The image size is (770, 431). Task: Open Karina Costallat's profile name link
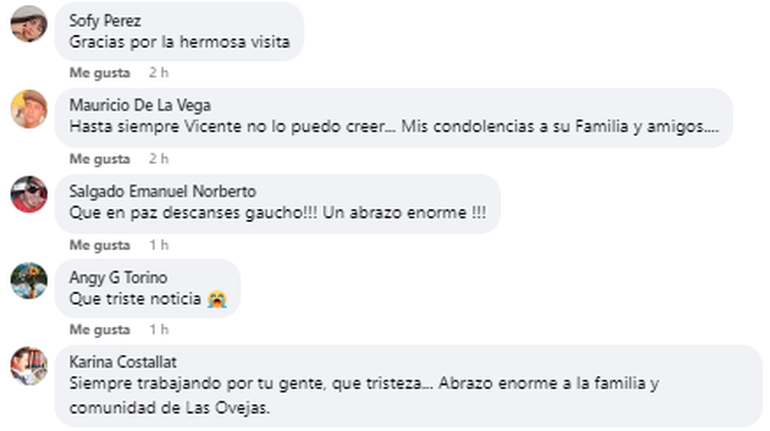click(123, 362)
